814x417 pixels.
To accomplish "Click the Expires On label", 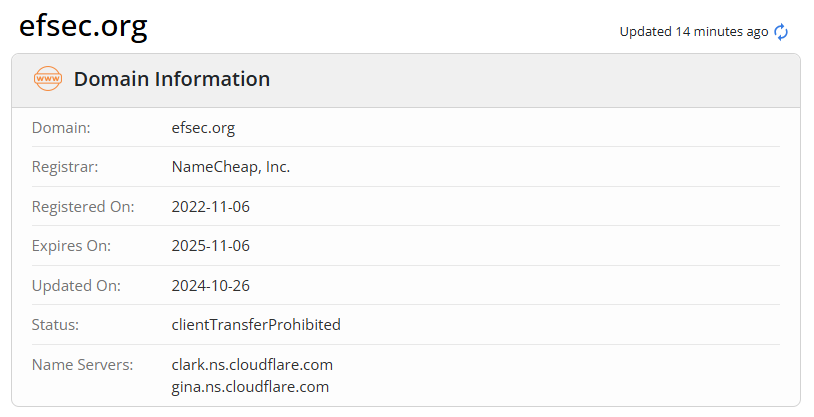I will tap(71, 246).
